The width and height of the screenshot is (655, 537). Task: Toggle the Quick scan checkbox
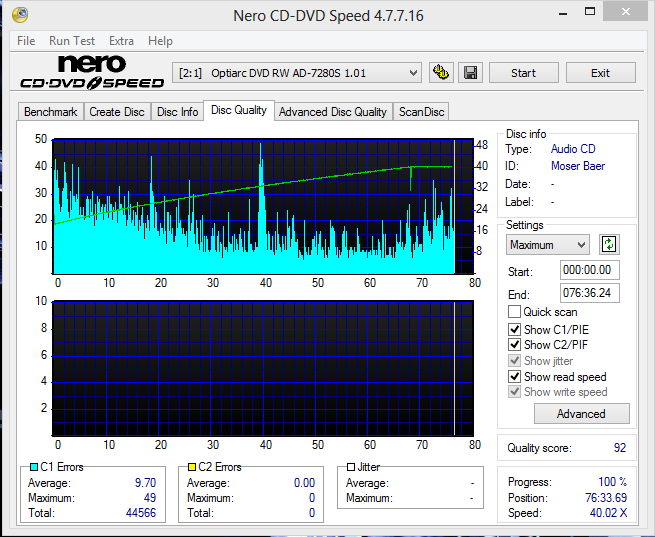(x=514, y=312)
